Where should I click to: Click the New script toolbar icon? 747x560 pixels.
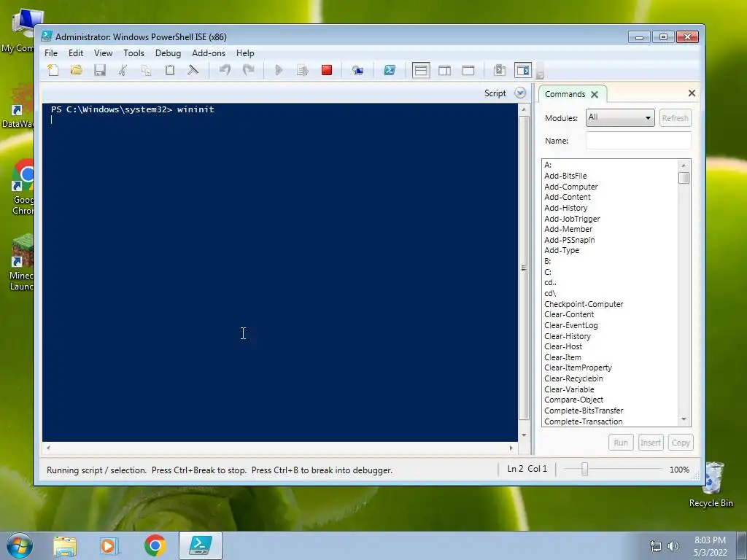pyautogui.click(x=53, y=71)
